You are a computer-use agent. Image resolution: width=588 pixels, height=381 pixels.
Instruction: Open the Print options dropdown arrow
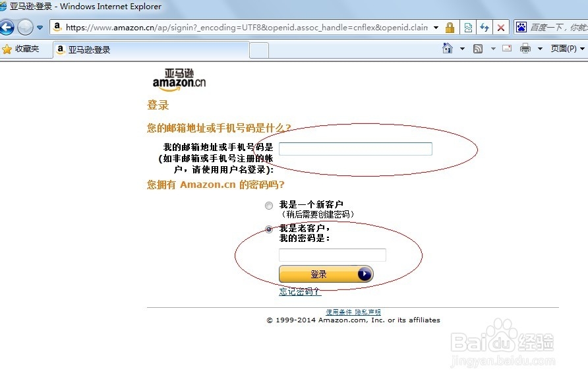click(x=540, y=47)
